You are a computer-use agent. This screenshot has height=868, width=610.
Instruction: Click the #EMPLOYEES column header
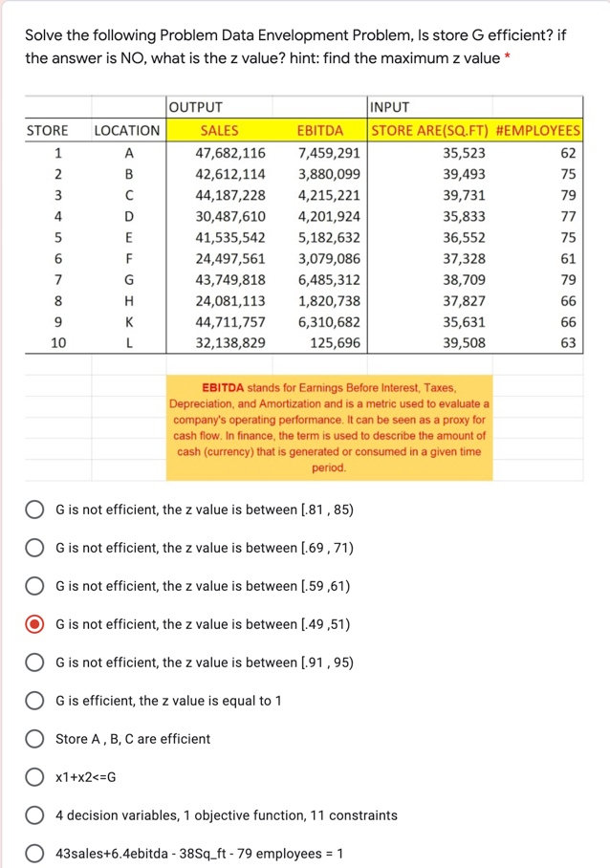pyautogui.click(x=538, y=129)
